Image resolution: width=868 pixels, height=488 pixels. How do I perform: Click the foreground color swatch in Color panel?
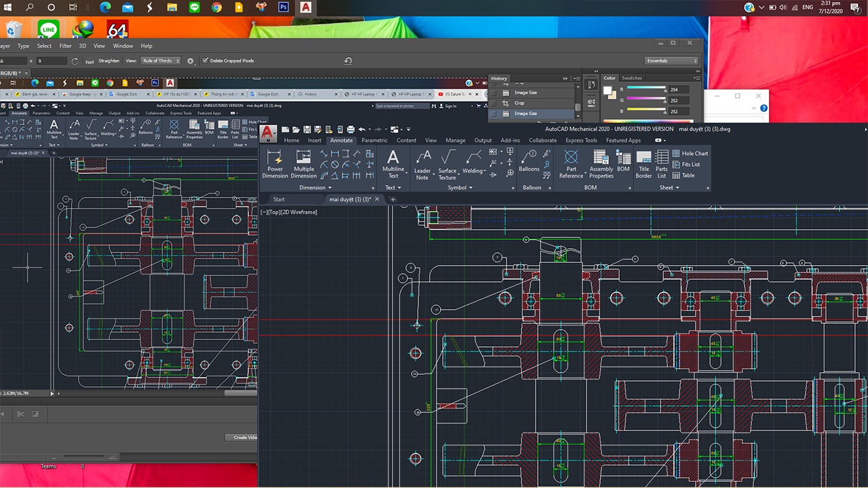click(x=608, y=89)
